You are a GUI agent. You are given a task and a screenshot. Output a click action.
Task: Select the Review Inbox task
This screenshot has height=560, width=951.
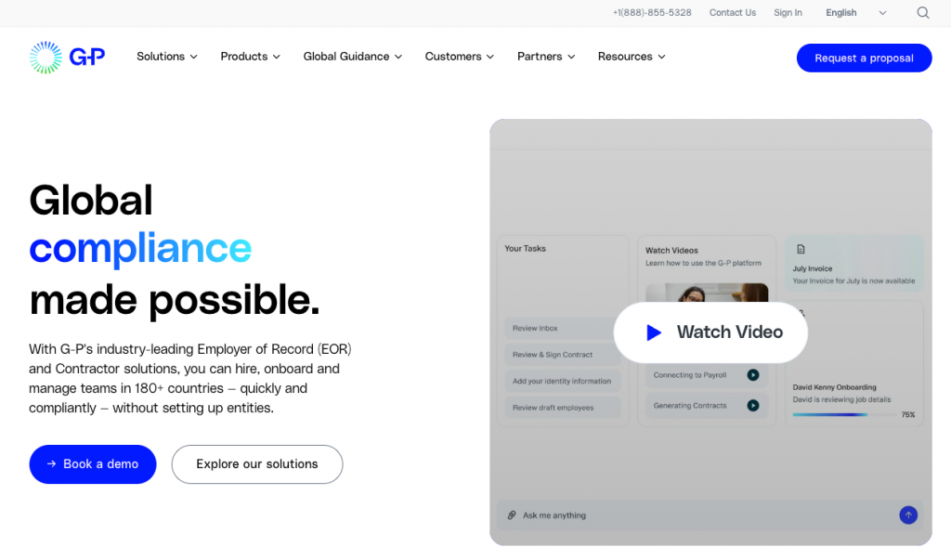562,328
